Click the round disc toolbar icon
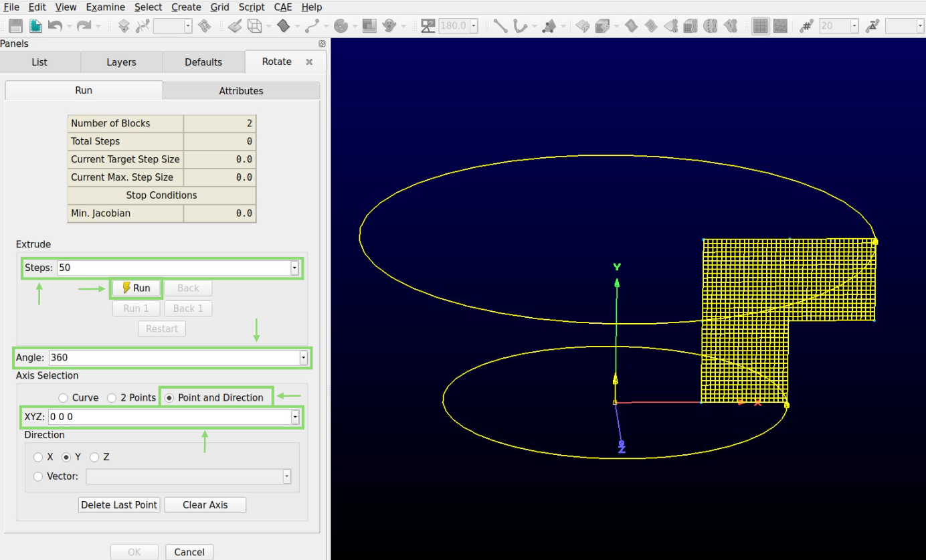 [341, 26]
